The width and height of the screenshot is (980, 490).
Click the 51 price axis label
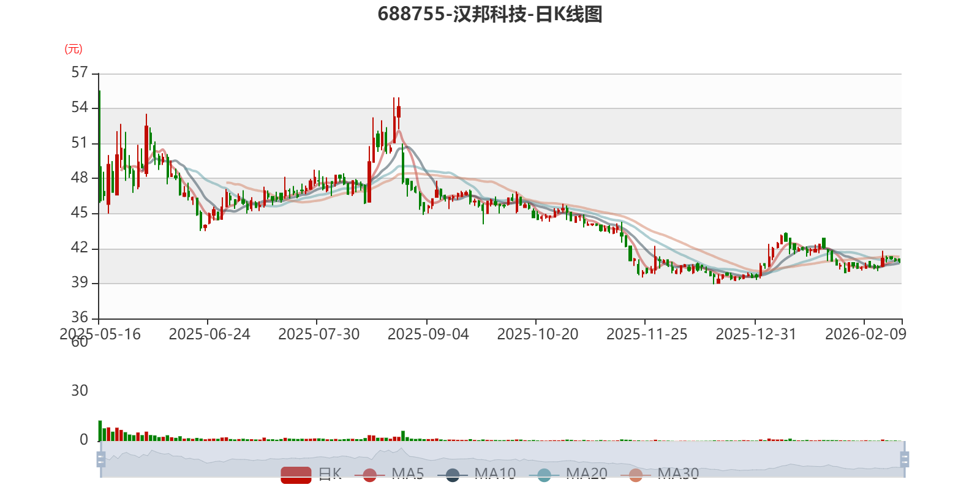80,143
